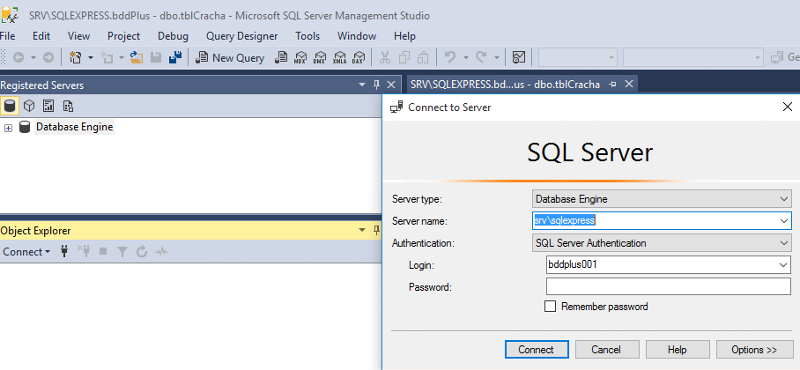This screenshot has width=800, height=370.
Task: Click the single-disk Save icon
Action: click(156, 58)
